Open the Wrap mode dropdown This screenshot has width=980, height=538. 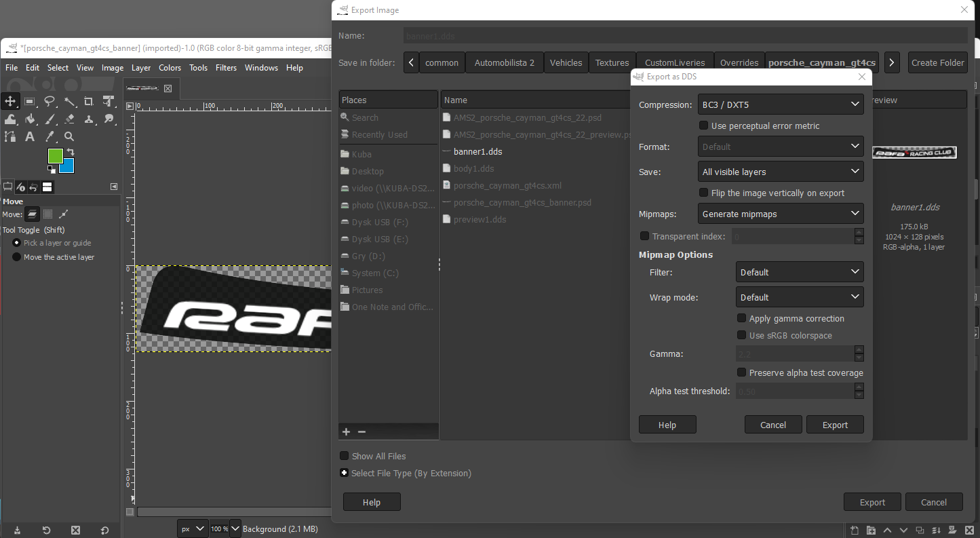[800, 297]
